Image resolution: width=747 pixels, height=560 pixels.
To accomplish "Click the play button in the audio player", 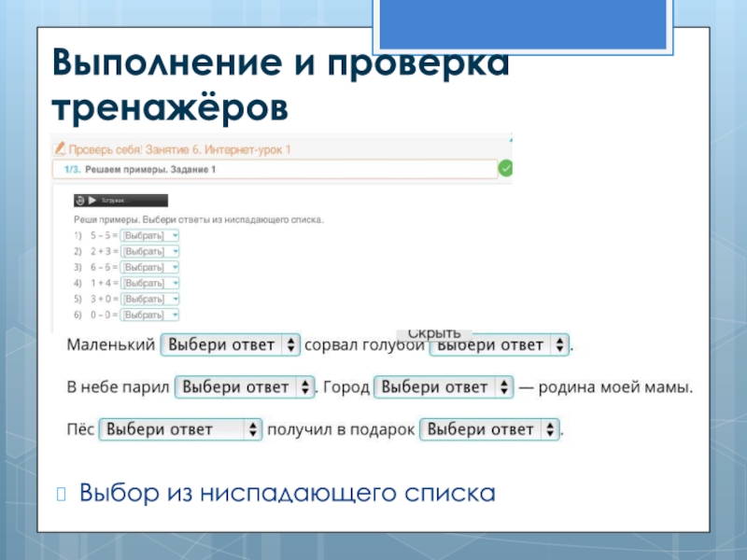I will click(92, 201).
